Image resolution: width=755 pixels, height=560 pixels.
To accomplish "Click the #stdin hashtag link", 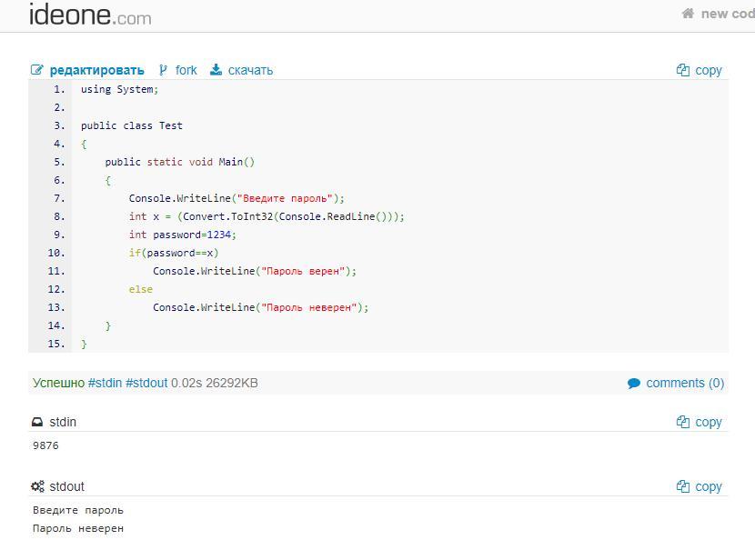I will pyautogui.click(x=105, y=383).
